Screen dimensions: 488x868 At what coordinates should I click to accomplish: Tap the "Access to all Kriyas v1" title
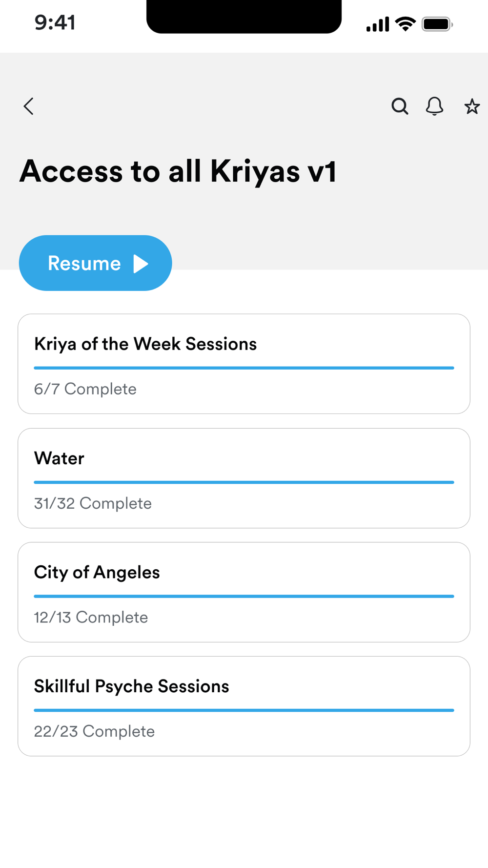pos(178,171)
